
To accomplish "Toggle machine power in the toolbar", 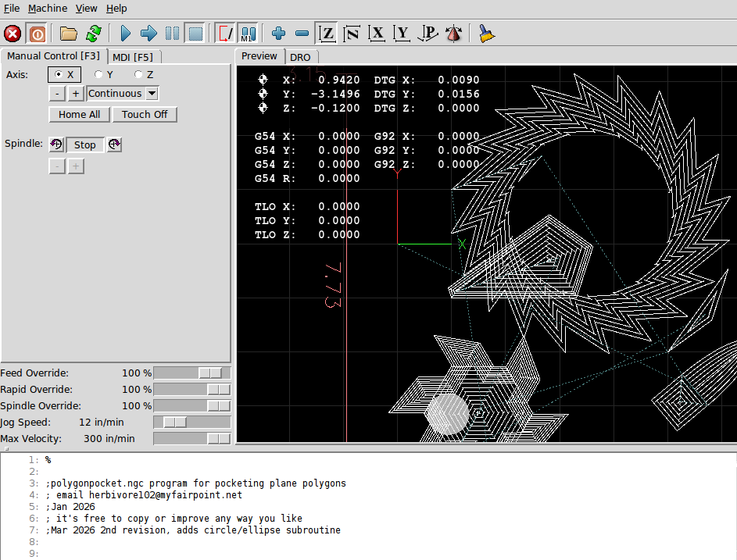I will 37,34.
